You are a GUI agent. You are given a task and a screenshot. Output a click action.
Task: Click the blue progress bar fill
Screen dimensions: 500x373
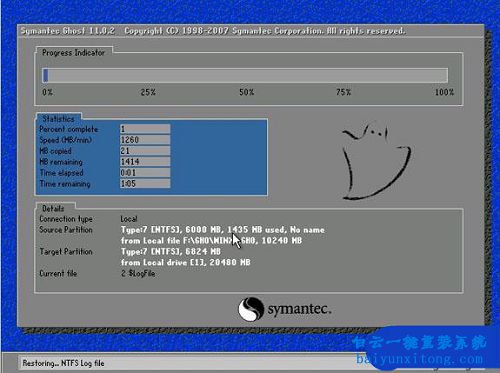pyautogui.click(x=46, y=75)
